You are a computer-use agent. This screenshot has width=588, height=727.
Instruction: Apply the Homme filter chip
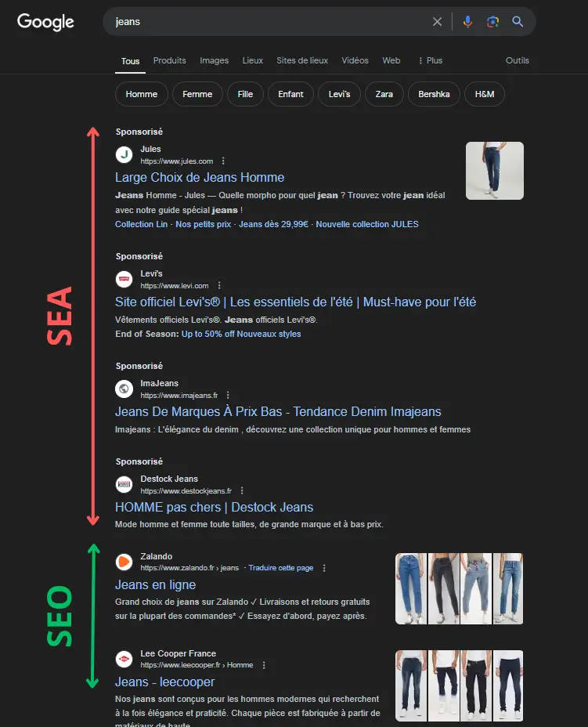point(142,94)
